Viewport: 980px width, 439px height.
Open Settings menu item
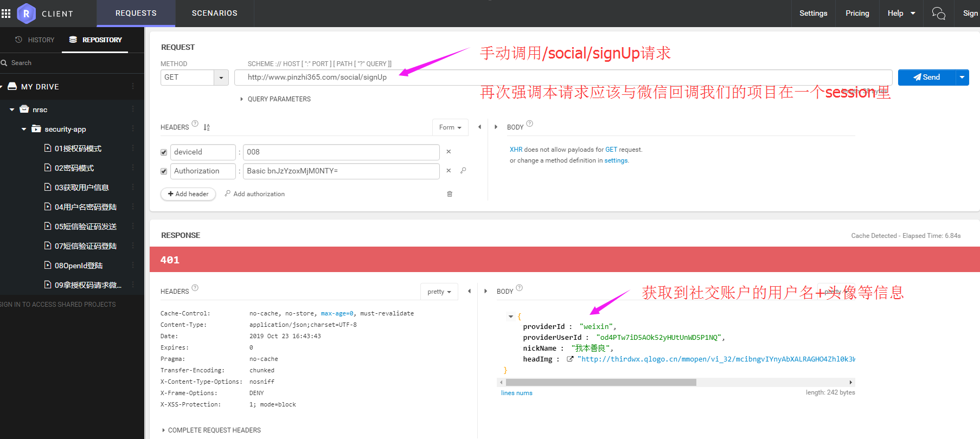pyautogui.click(x=813, y=13)
